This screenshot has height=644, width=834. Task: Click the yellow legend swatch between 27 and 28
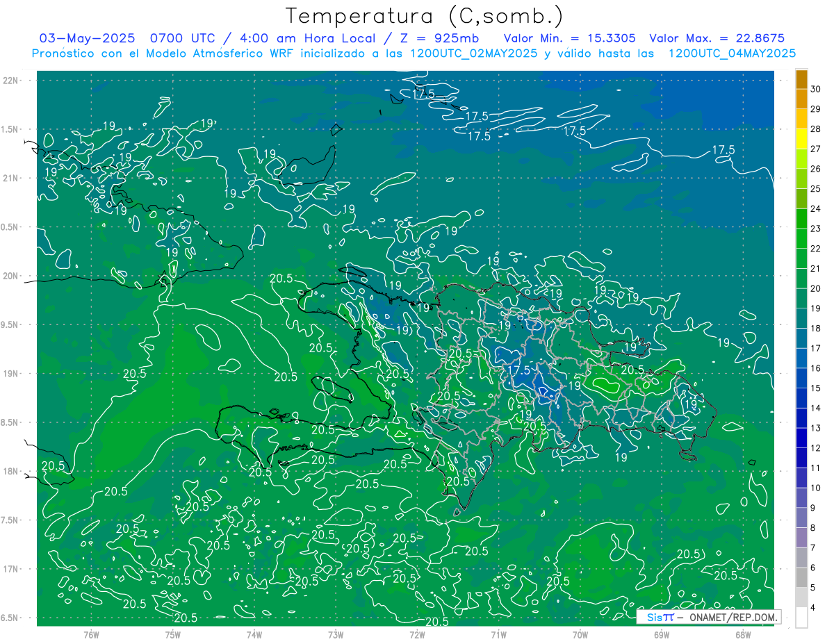[x=801, y=139]
